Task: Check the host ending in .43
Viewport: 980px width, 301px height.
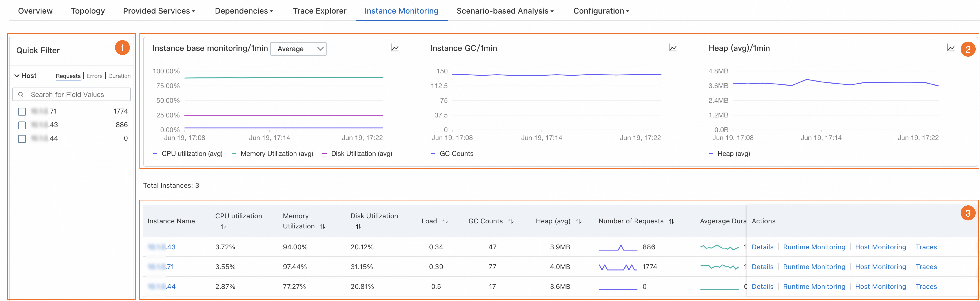Action: [x=22, y=125]
